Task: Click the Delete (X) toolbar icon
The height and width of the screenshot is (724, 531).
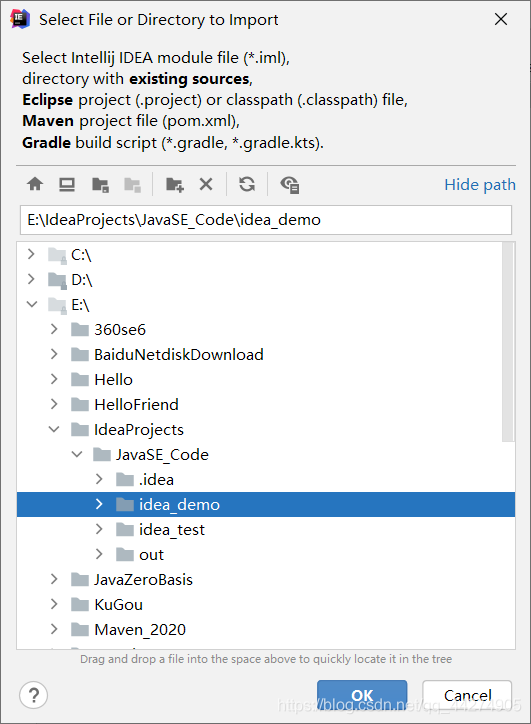Action: (206, 185)
